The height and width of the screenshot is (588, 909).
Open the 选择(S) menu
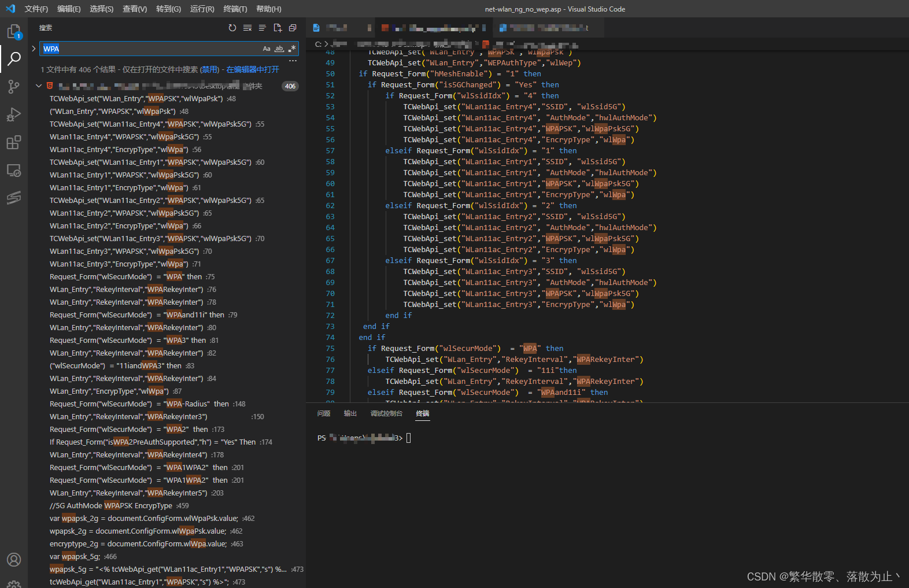point(102,9)
